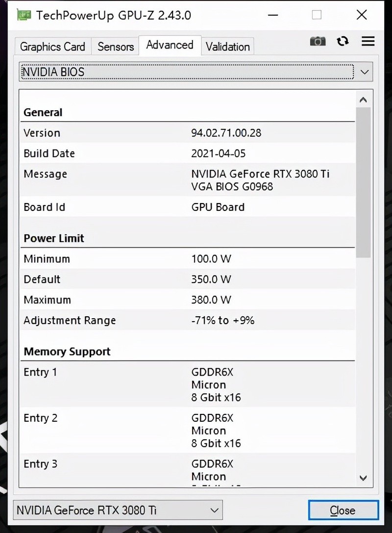Switch to the Graphics Card tab
The width and height of the screenshot is (392, 533).
[x=52, y=46]
